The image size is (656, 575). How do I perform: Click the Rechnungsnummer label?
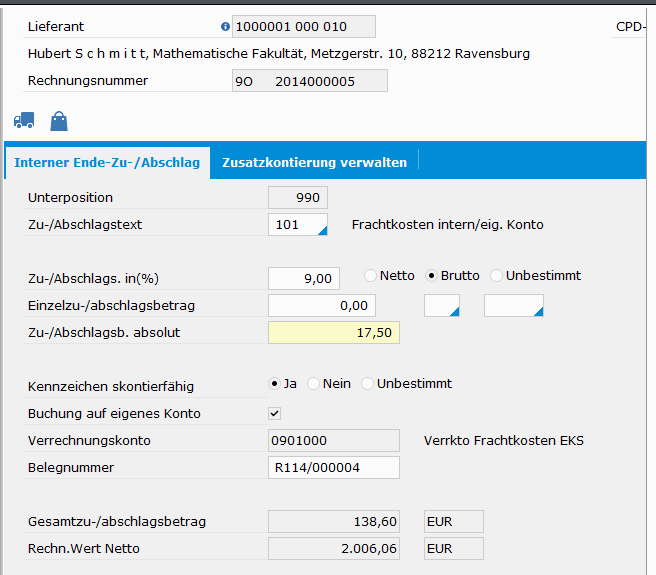88,80
